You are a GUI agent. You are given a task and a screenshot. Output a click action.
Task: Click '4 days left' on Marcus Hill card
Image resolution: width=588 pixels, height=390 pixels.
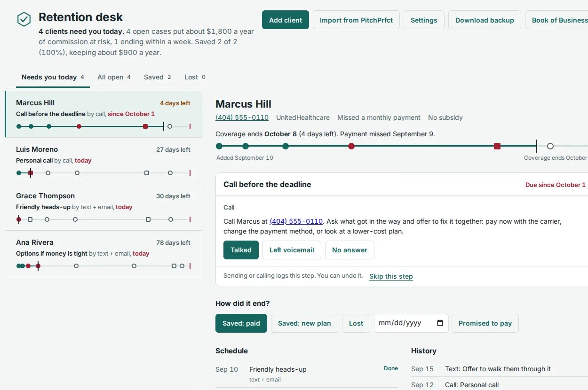(x=175, y=103)
